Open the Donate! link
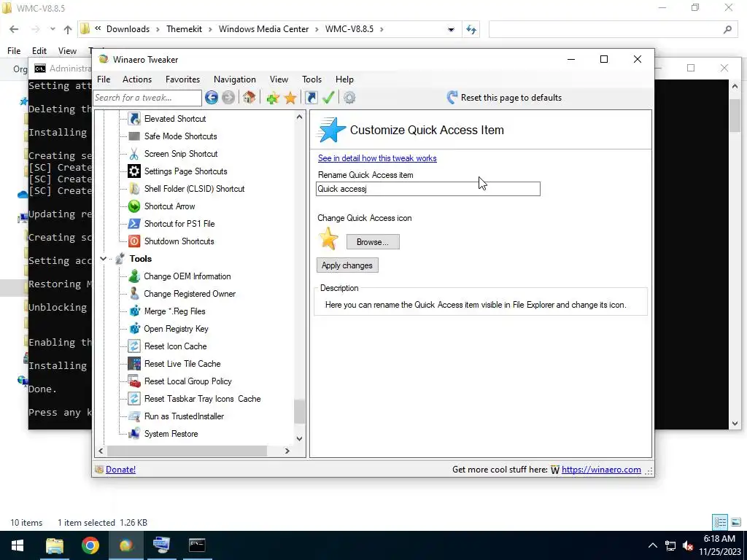747x560 pixels. (x=120, y=470)
